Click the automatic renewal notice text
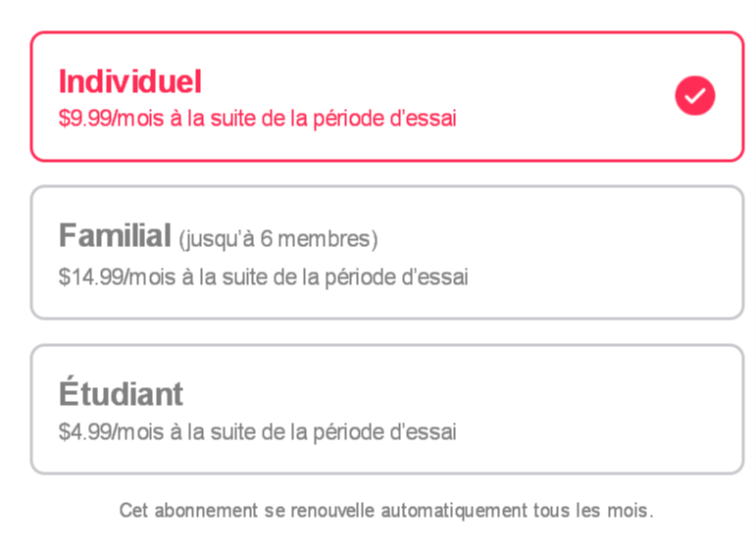This screenshot has width=756, height=549. (386, 511)
